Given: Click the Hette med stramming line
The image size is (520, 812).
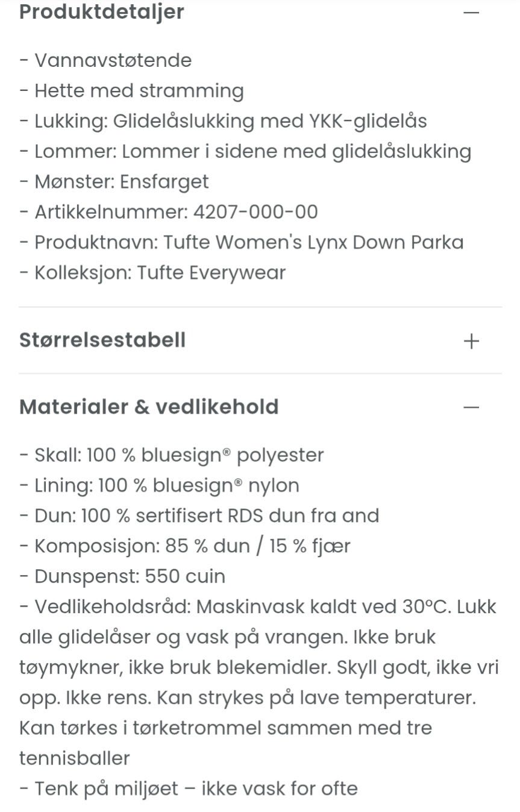Looking at the screenshot, I should coord(131,91).
